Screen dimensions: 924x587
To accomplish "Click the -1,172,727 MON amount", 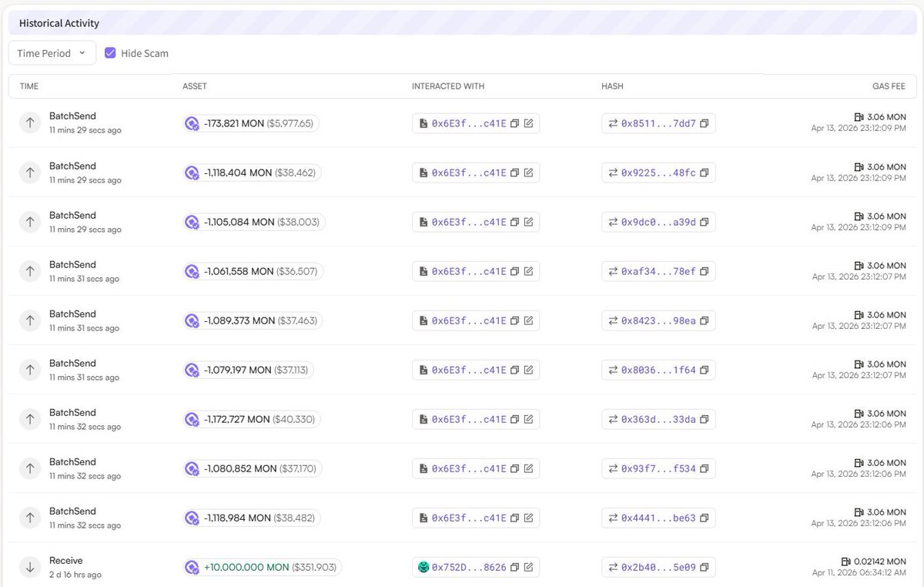I will point(237,419).
